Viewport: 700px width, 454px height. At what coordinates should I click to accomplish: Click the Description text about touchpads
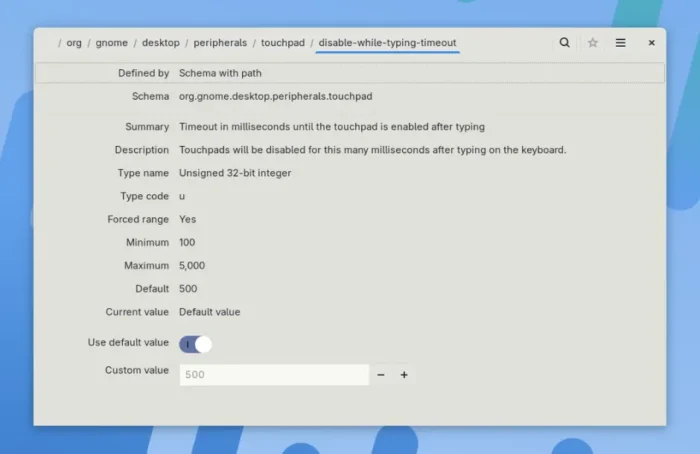372,150
